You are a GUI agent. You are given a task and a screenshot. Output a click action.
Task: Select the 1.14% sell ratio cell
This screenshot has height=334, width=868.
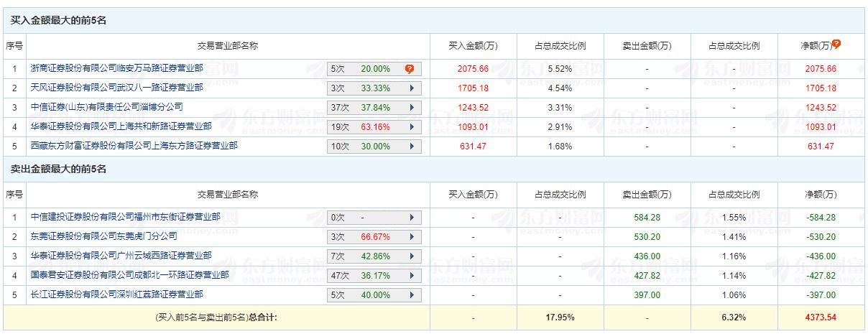coord(734,276)
